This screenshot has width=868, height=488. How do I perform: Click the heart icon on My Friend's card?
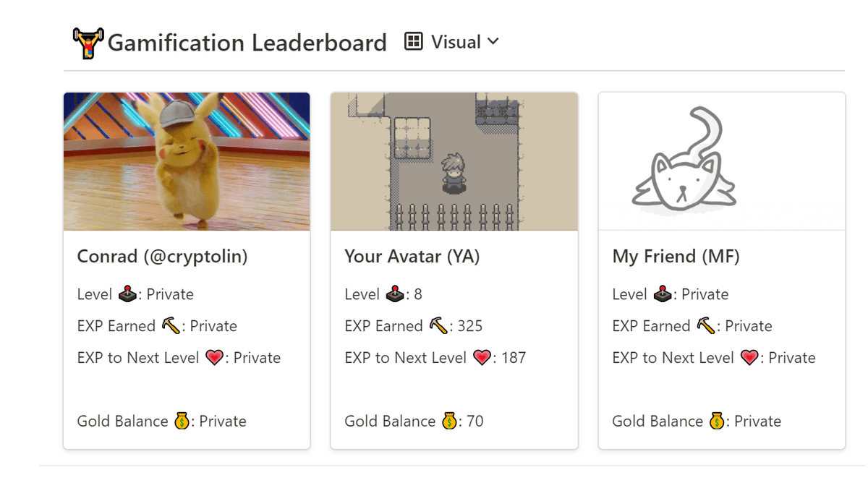click(749, 356)
